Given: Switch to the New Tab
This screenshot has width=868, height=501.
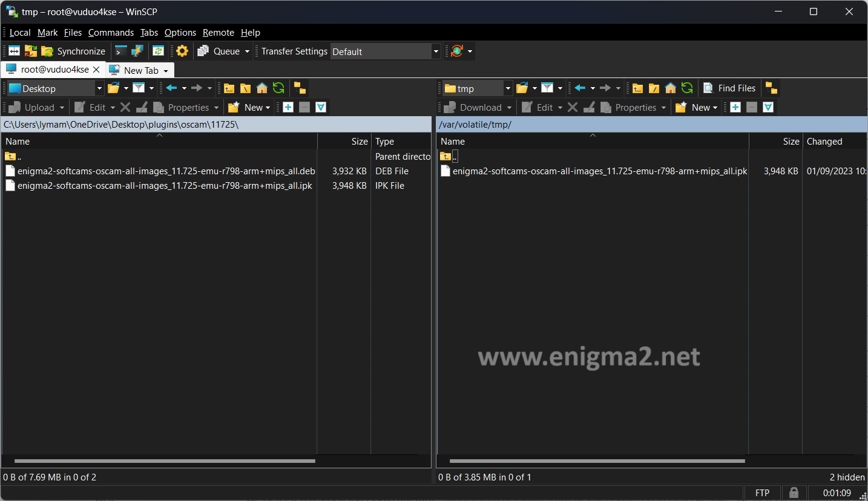Looking at the screenshot, I should [140, 70].
